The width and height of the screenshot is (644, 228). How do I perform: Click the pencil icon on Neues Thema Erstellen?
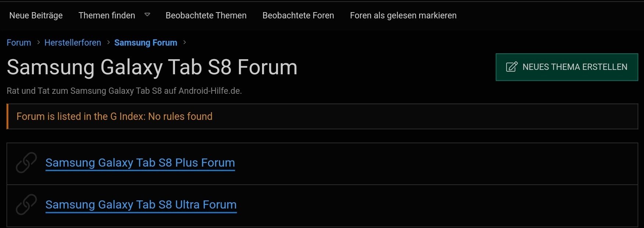(512, 67)
